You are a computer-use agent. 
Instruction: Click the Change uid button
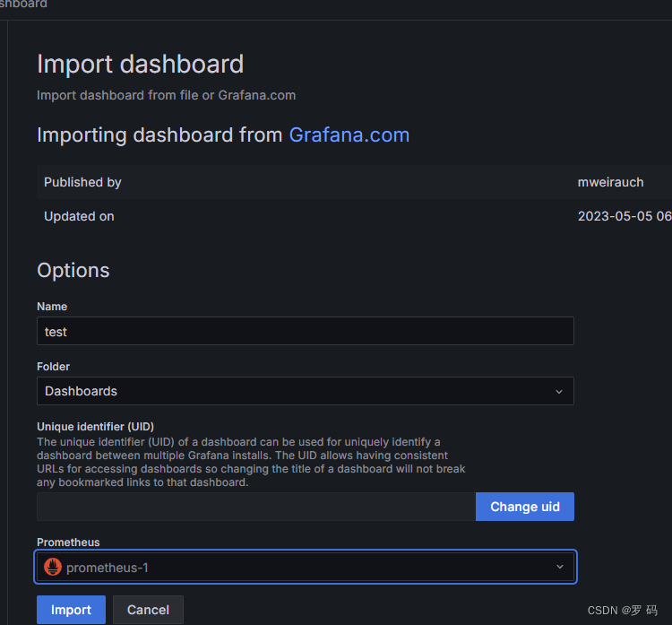point(524,507)
